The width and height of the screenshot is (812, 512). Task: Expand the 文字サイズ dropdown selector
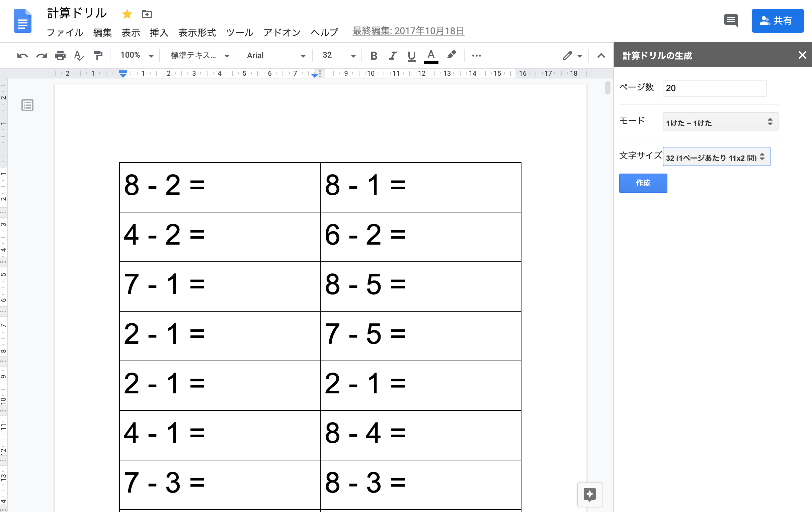pyautogui.click(x=716, y=157)
